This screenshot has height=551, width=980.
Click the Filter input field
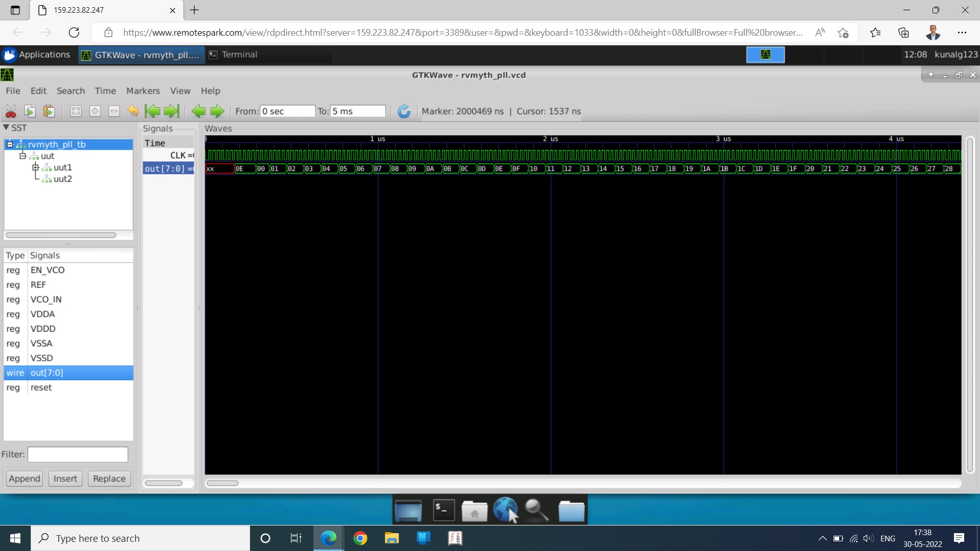click(x=78, y=454)
